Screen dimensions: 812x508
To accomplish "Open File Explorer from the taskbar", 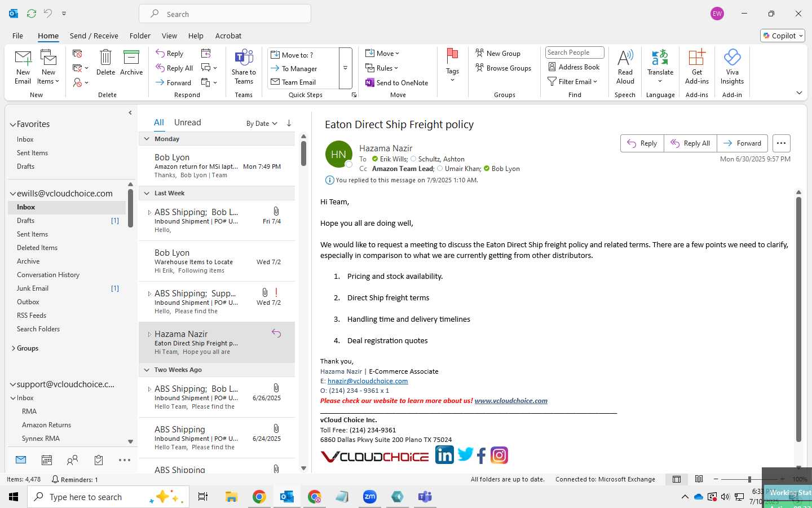I will [x=232, y=497].
